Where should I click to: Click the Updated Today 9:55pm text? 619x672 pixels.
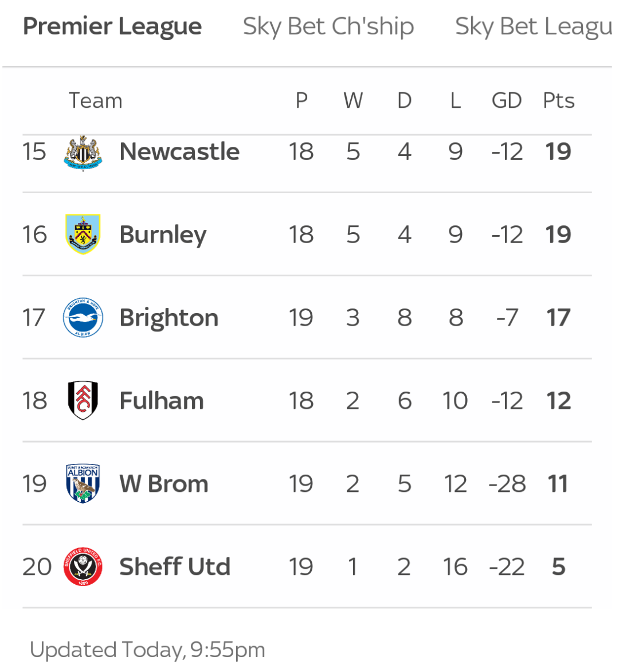point(147,650)
